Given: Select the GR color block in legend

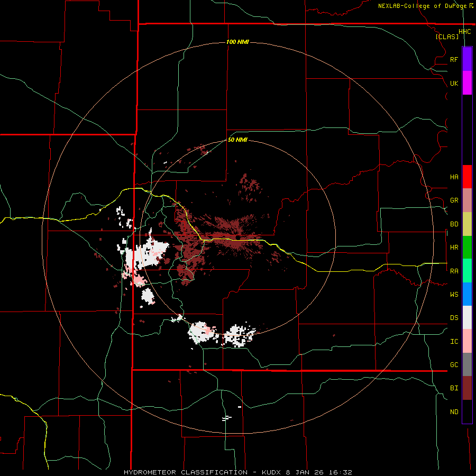Looking at the screenshot, I should coord(467,200).
